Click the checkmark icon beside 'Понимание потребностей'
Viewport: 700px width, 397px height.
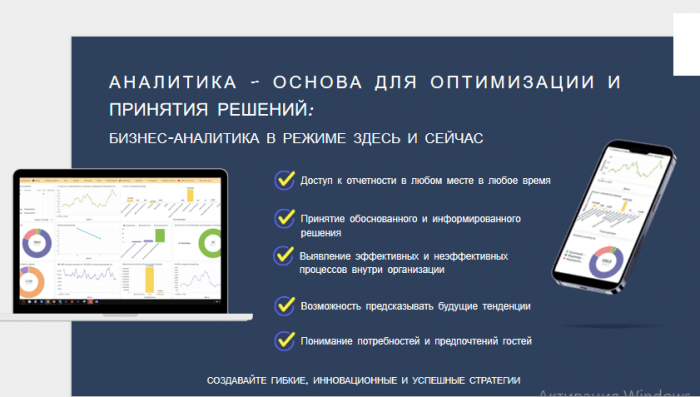click(x=284, y=341)
